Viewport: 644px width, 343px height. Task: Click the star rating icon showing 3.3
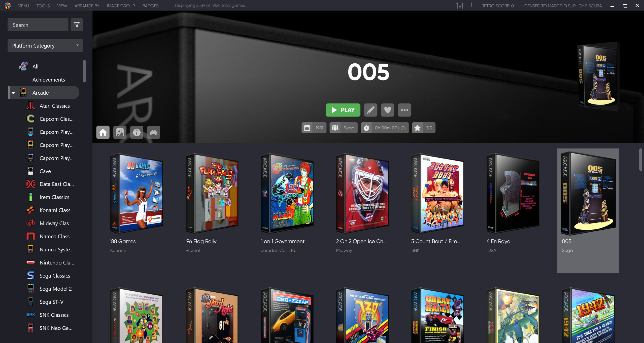click(x=417, y=128)
